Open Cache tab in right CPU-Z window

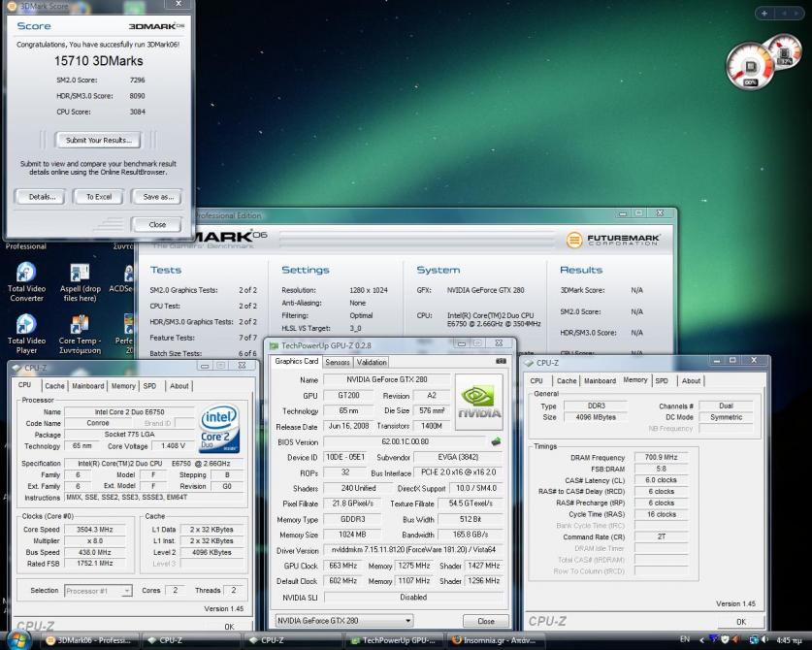click(567, 380)
